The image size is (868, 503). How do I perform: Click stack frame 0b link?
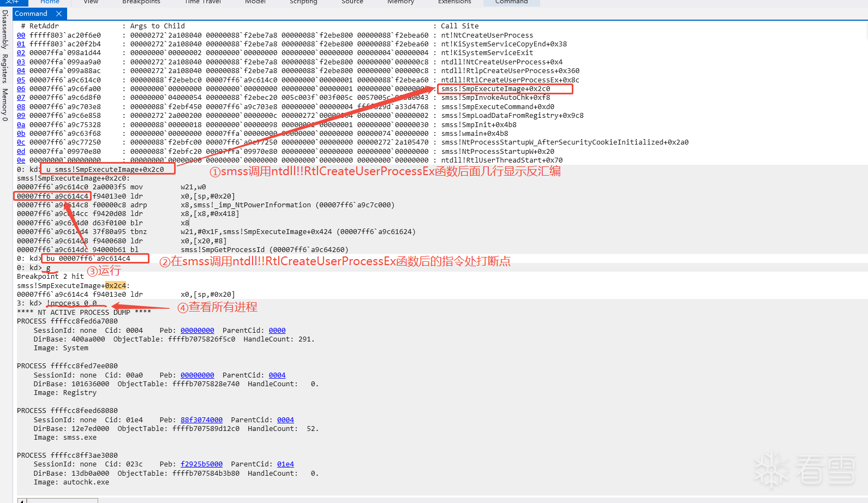tap(21, 134)
